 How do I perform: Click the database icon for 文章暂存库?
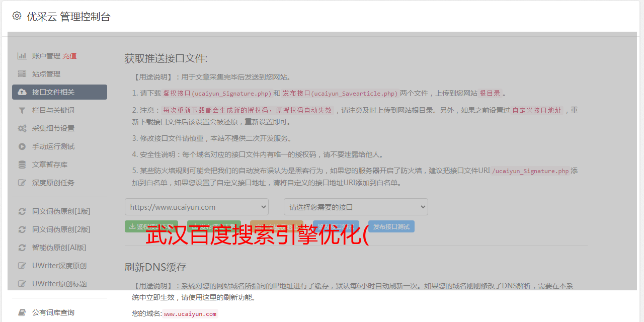pos(22,165)
